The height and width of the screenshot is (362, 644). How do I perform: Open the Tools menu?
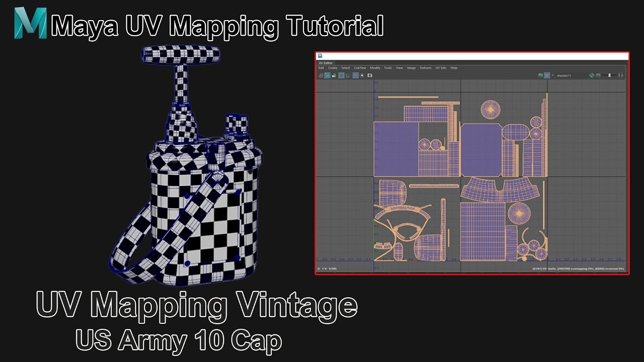(x=388, y=68)
